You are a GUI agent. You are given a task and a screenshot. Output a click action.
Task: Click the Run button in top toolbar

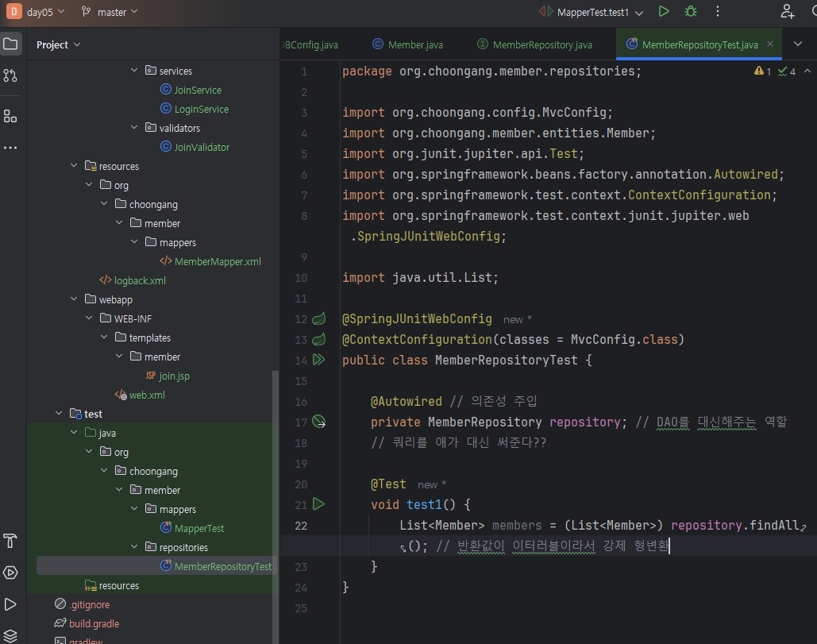664,11
